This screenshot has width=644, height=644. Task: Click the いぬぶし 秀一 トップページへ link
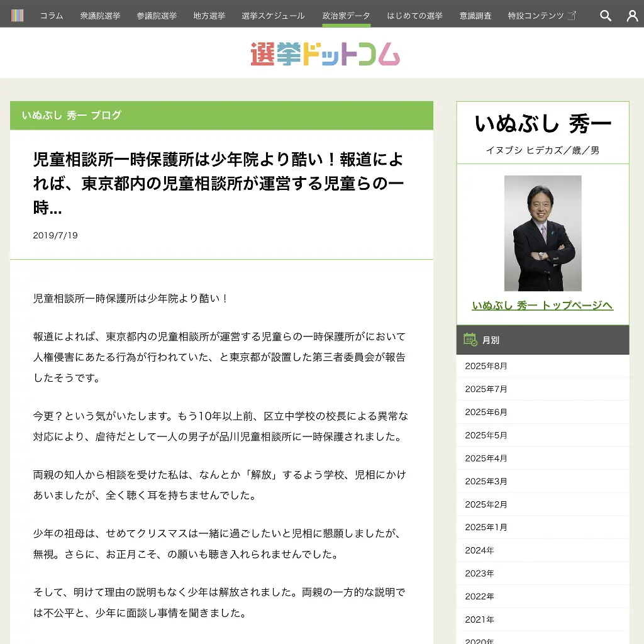pyautogui.click(x=542, y=304)
